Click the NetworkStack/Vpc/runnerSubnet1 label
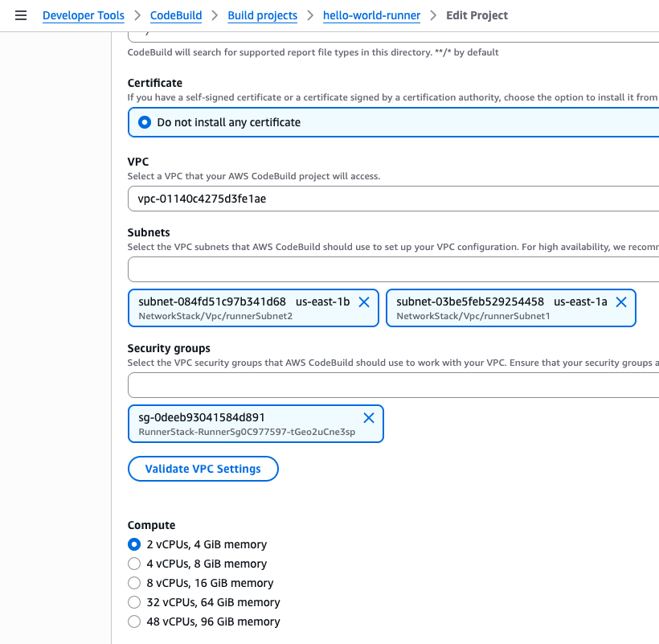This screenshot has height=644, width=659. (473, 316)
